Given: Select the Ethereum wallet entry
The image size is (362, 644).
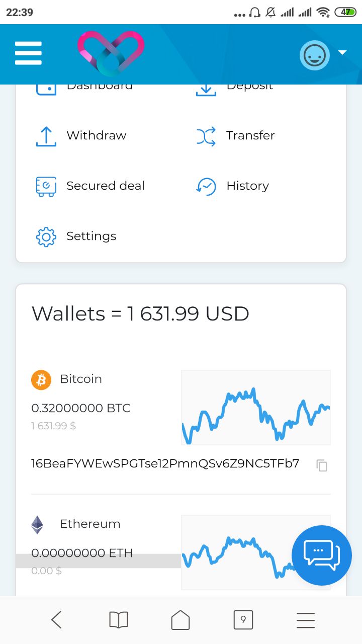Looking at the screenshot, I should click(90, 524).
